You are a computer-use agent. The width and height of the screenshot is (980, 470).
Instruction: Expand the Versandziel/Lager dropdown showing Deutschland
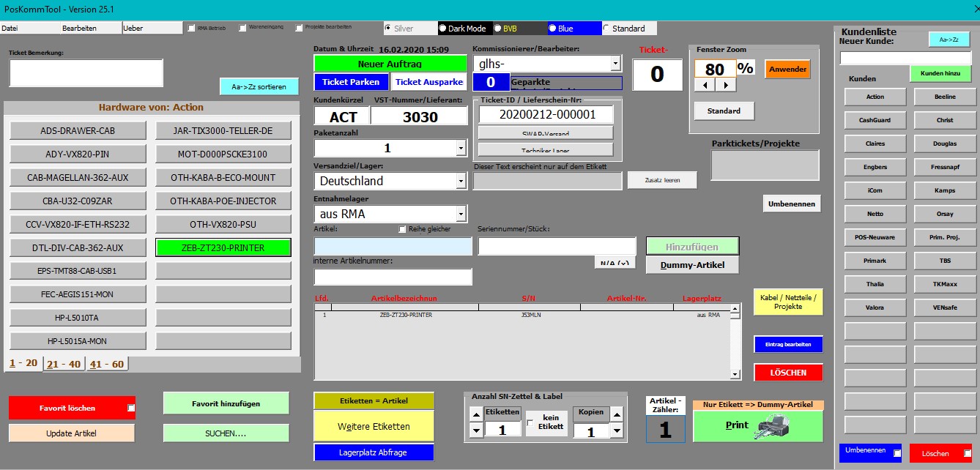tap(461, 181)
